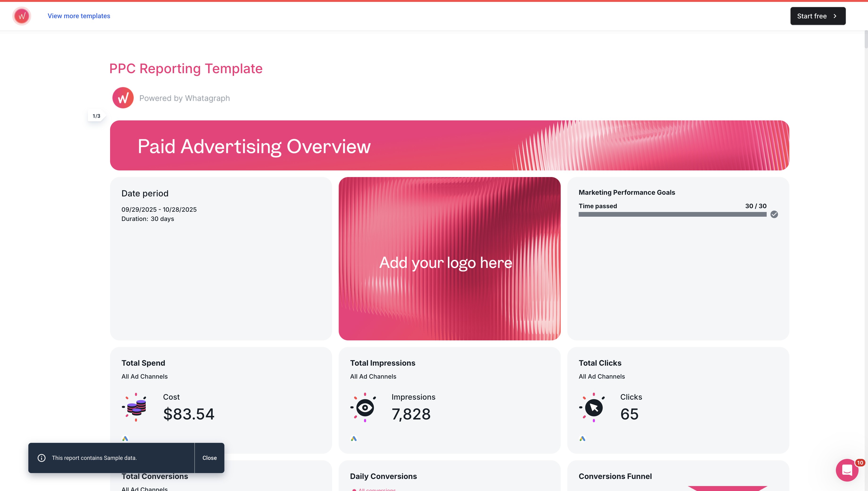Close the sample data notification

209,458
